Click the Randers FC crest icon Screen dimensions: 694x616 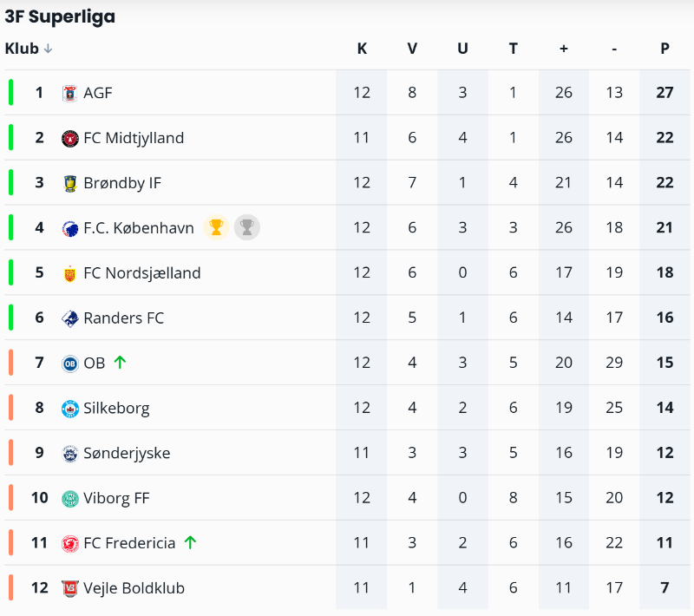[70, 318]
